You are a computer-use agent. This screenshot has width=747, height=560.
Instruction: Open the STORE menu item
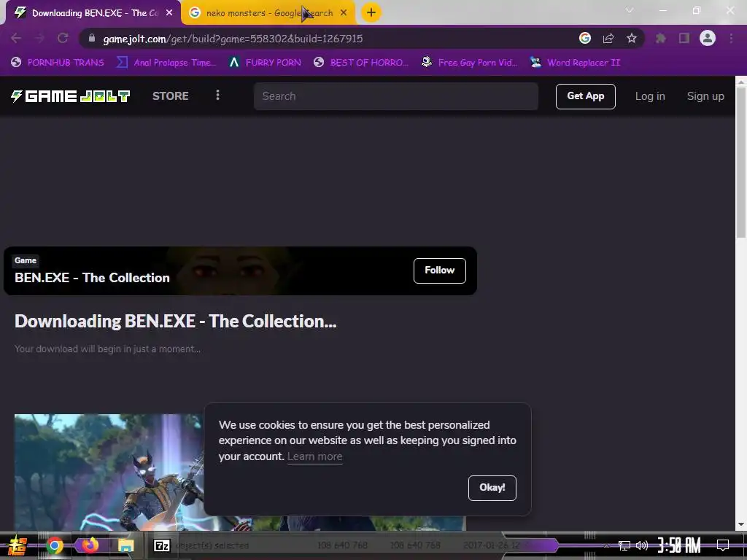coord(171,96)
